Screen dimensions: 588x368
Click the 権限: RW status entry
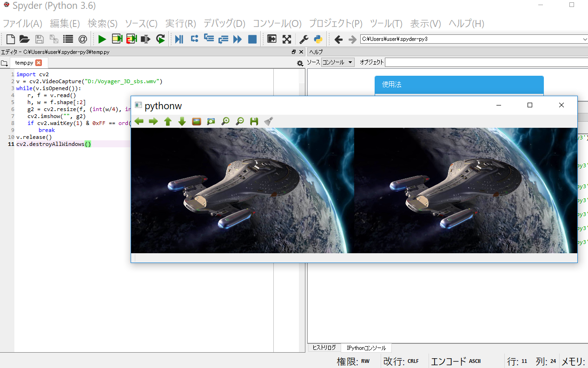(x=353, y=361)
